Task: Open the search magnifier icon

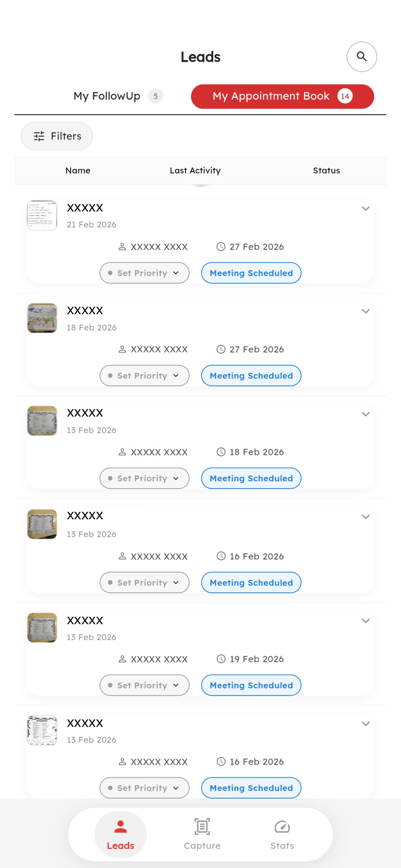Action: pos(362,57)
